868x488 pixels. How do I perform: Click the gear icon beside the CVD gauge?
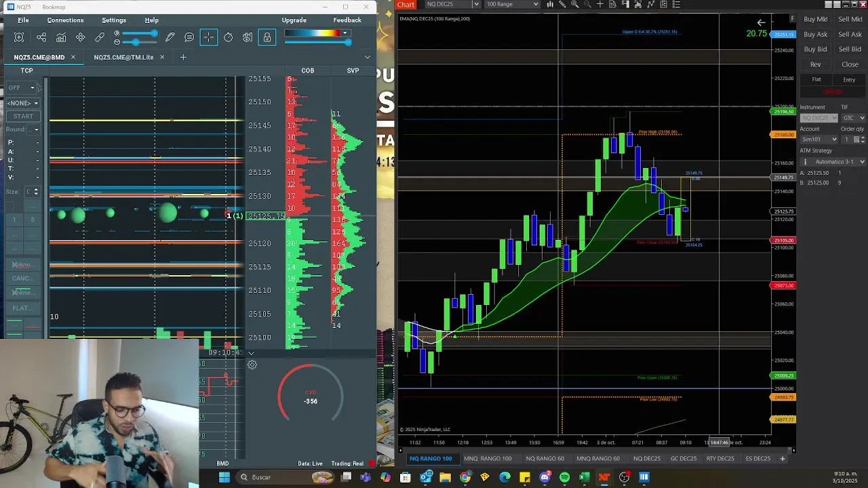(x=252, y=365)
